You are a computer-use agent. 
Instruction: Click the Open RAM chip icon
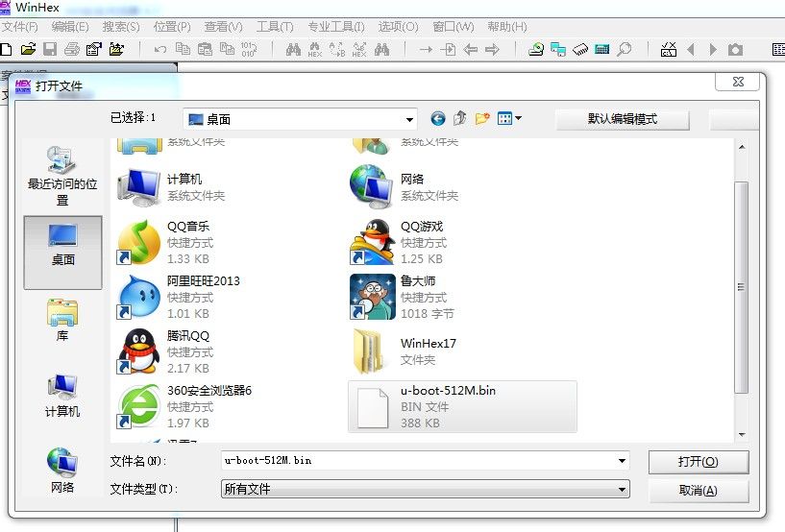point(580,49)
